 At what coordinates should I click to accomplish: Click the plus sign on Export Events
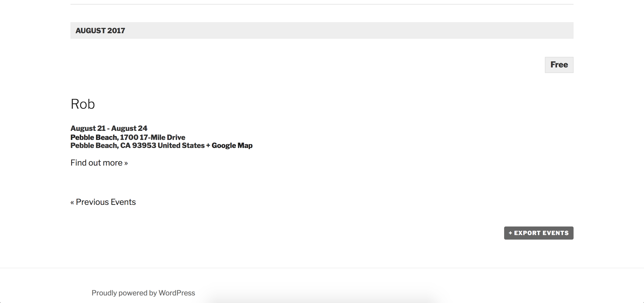pyautogui.click(x=510, y=233)
